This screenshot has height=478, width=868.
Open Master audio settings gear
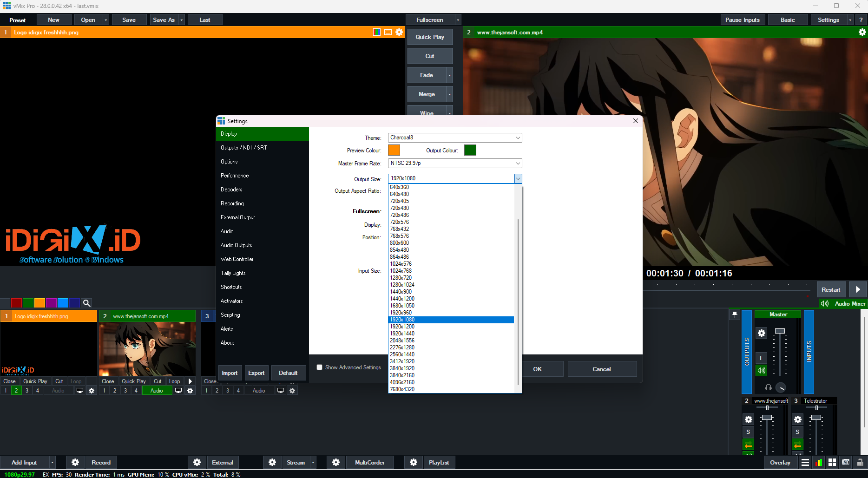pos(761,333)
